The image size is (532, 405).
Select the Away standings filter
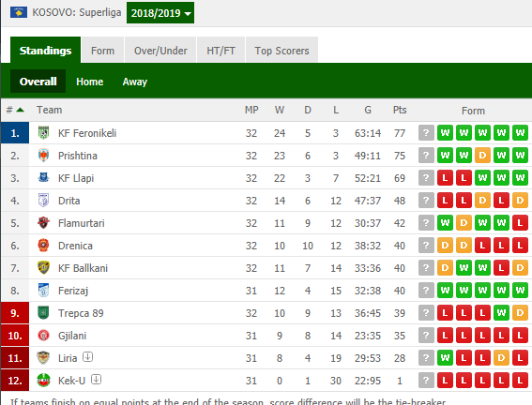click(135, 82)
